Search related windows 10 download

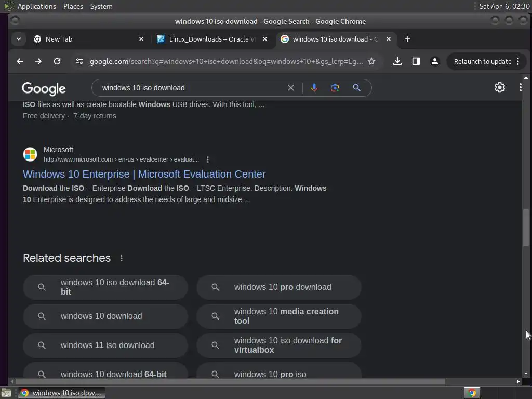point(105,316)
